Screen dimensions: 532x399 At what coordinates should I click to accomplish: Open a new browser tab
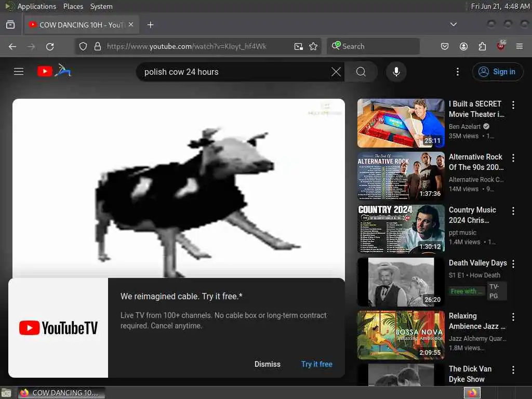click(150, 25)
